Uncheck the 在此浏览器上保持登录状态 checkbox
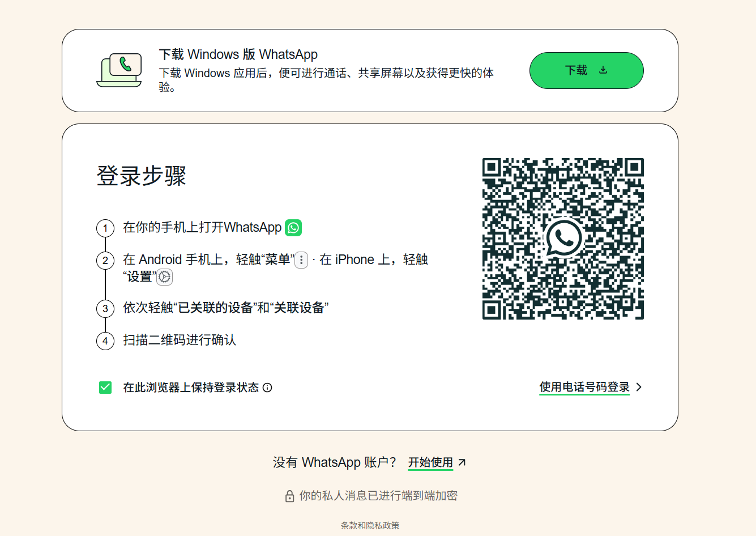The image size is (756, 536). click(x=104, y=387)
